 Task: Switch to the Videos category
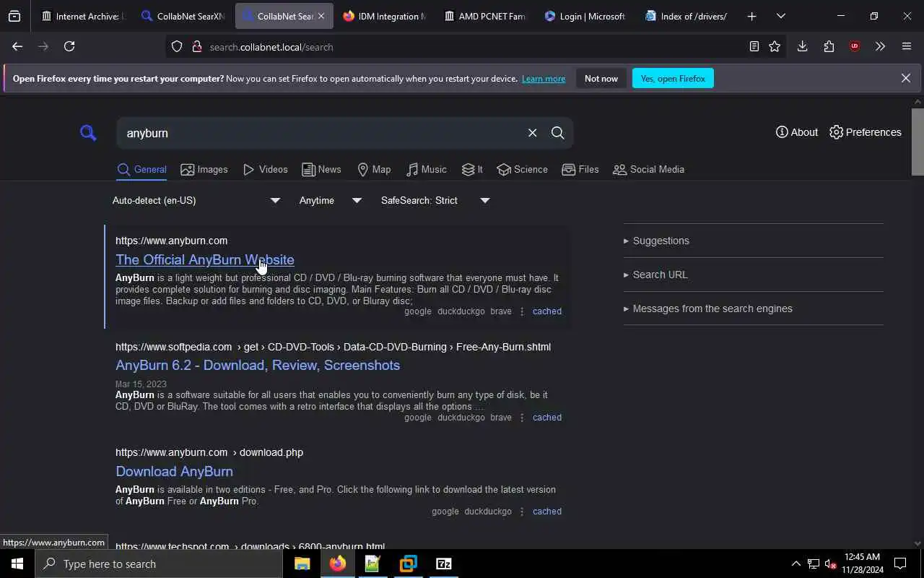(266, 170)
